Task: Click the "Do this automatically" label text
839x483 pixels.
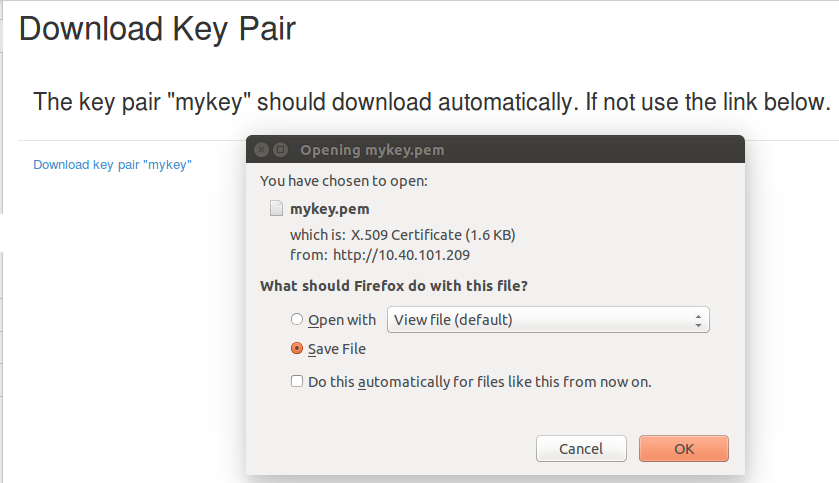Action: click(x=479, y=381)
